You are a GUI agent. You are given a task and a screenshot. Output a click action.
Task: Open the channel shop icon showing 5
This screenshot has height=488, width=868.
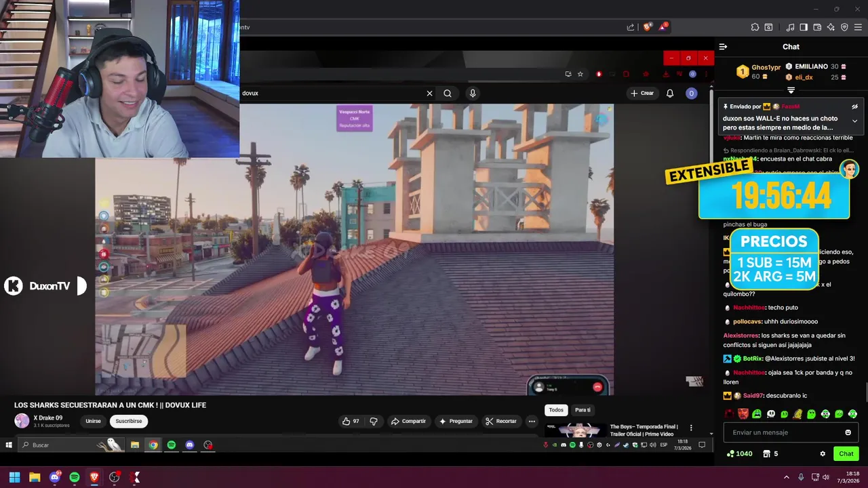click(770, 453)
